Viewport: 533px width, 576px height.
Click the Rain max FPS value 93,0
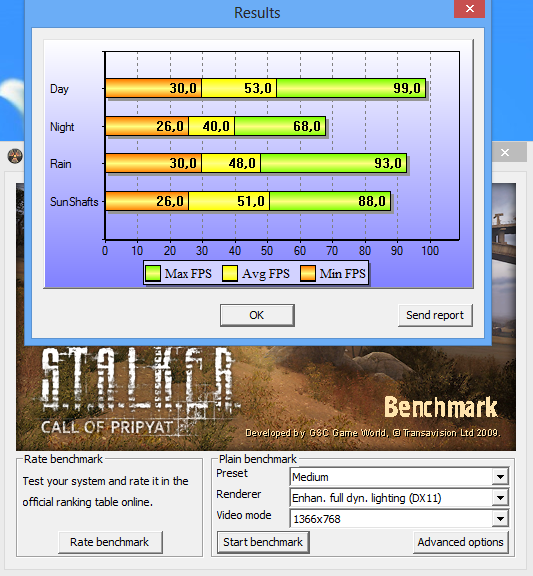click(x=388, y=163)
